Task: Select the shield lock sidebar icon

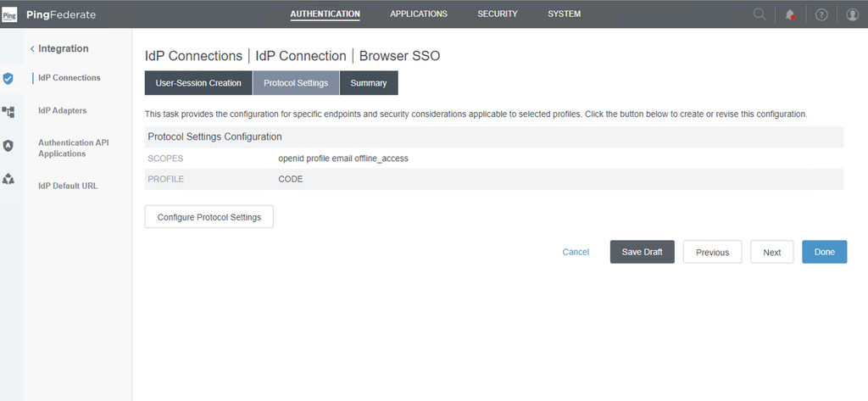Action: coord(8,146)
